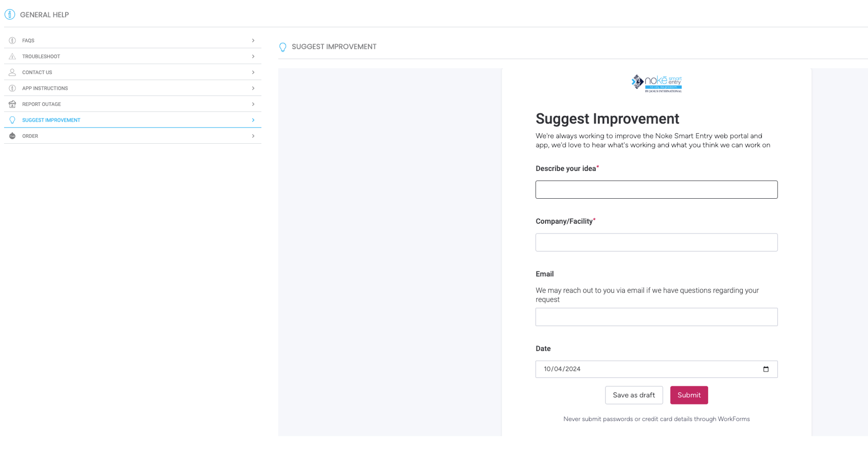Image resolution: width=868 pixels, height=467 pixels.
Task: Click the Order icon in sidebar
Action: pos(12,136)
